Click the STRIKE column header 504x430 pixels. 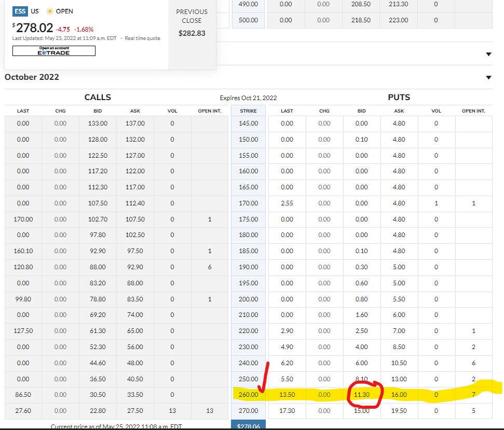248,111
